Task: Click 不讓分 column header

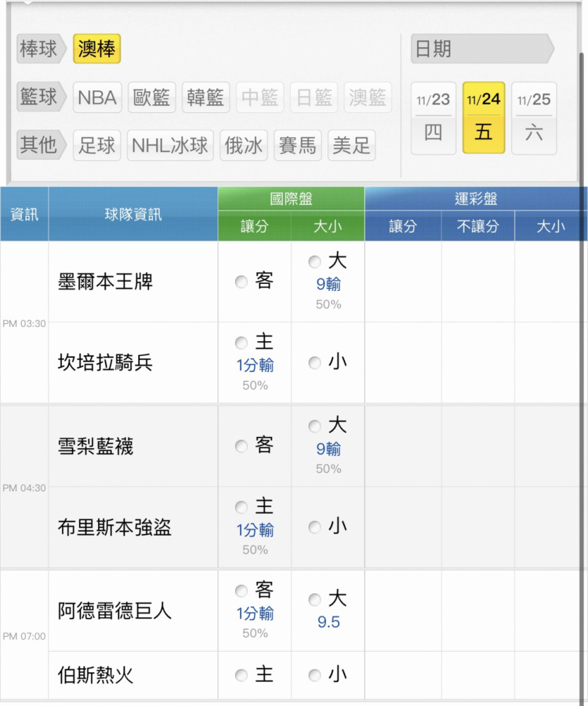Action: 478,226
